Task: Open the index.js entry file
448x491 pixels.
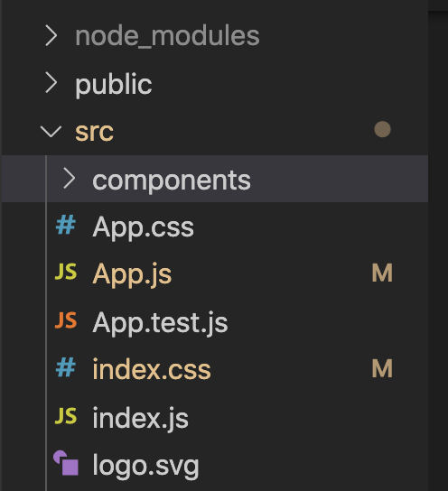Action: click(140, 419)
